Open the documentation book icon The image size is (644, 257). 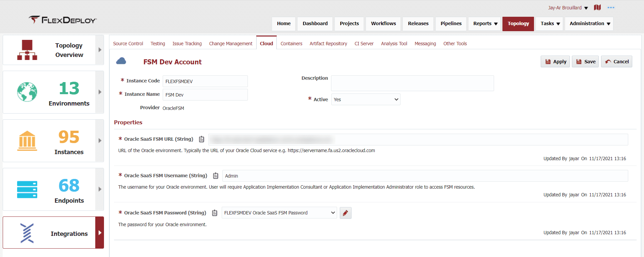pos(597,7)
